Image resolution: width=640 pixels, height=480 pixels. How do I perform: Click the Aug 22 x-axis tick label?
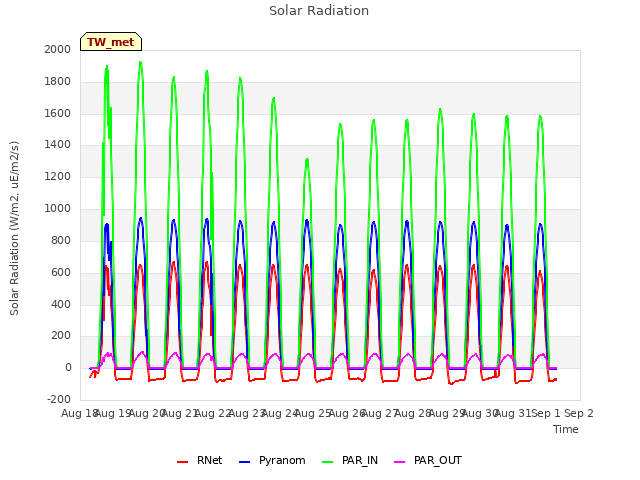tap(213, 413)
